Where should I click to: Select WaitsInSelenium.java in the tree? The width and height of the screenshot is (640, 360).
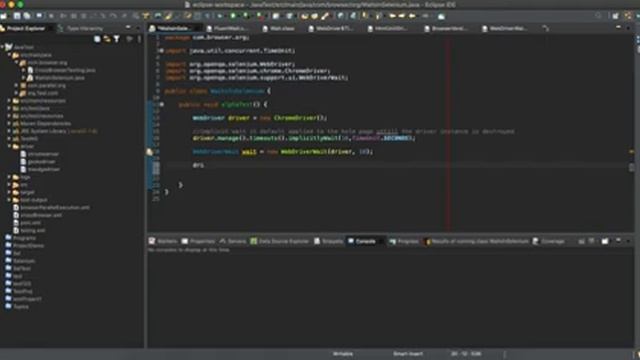[x=56, y=78]
